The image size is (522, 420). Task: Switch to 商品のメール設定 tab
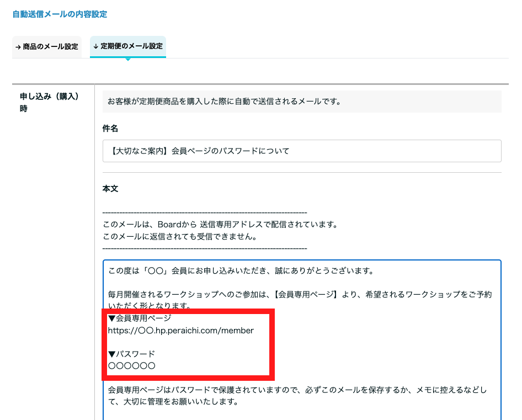[x=47, y=46]
